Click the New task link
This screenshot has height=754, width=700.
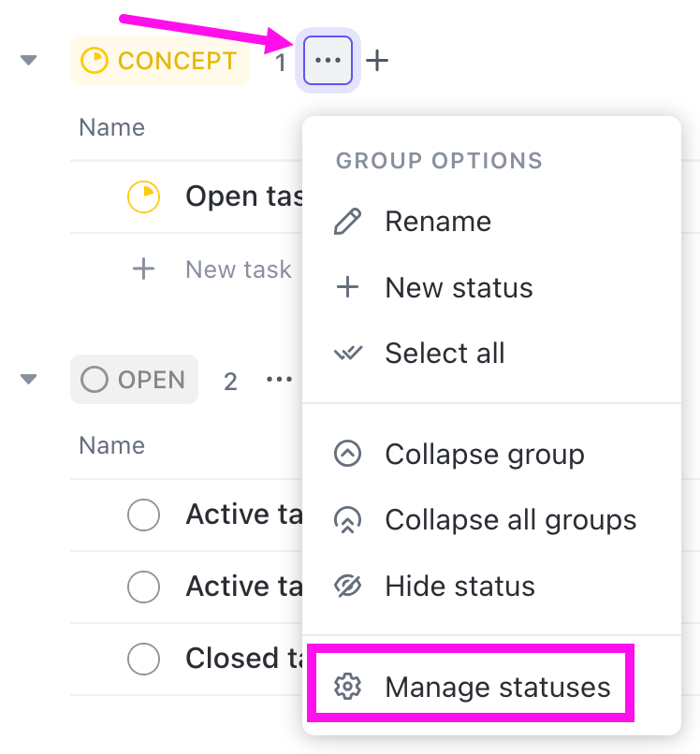click(x=239, y=269)
